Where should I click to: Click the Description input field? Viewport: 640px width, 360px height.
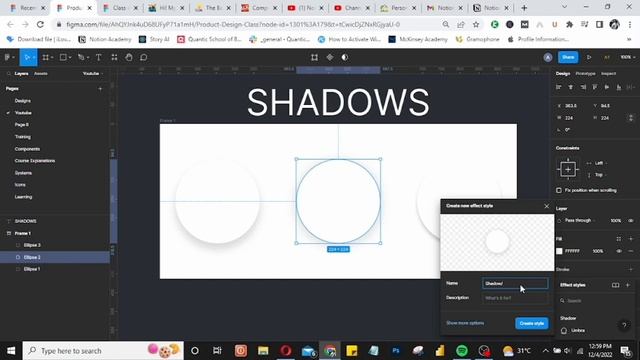(x=515, y=298)
